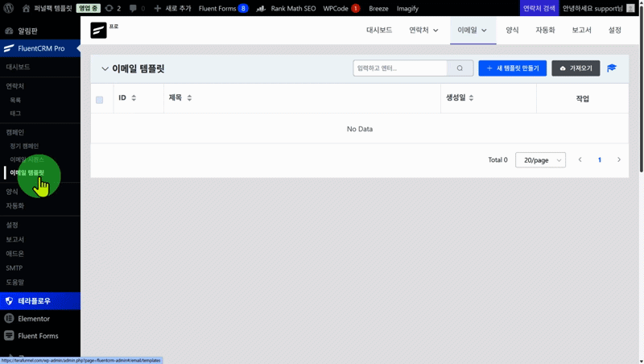Collapse the 이메일 템플릿 section chevron

(105, 69)
